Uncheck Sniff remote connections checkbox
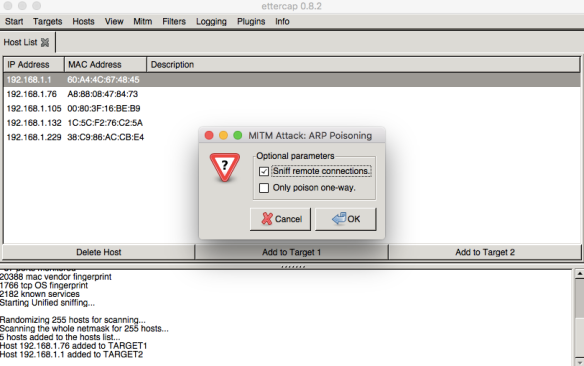584x366 pixels. pyautogui.click(x=264, y=171)
